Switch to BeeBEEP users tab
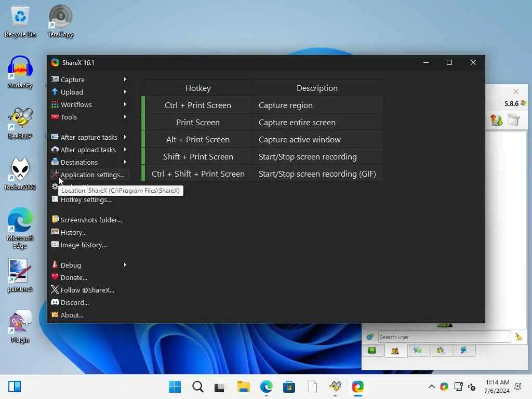Screen dimensions: 532x399 tap(395, 351)
